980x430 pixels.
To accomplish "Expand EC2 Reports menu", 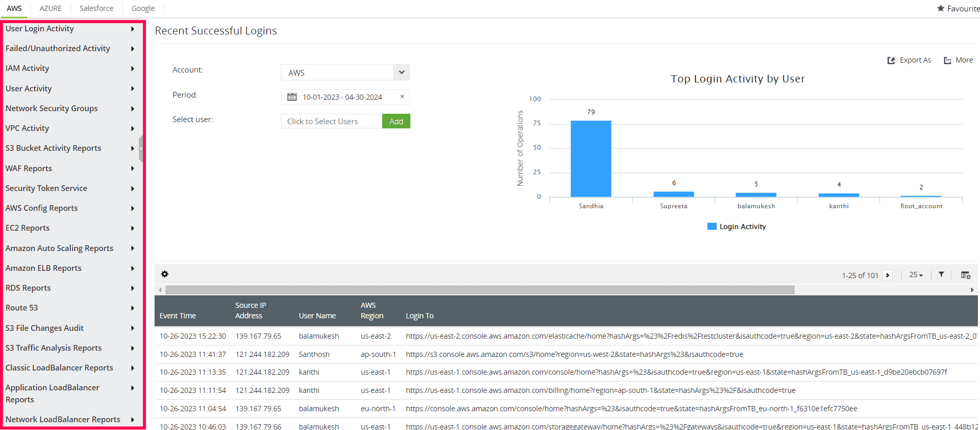I will (133, 228).
